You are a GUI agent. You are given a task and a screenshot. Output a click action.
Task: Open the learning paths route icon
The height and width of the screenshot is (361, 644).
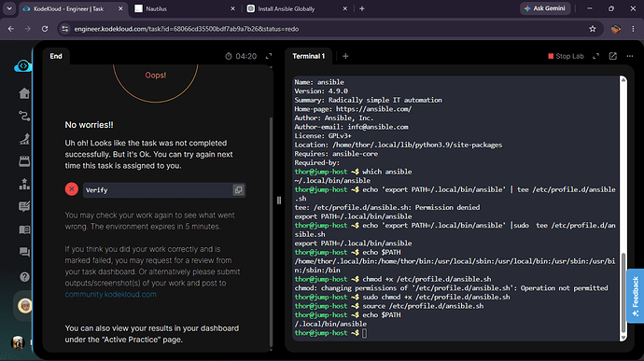tap(24, 117)
